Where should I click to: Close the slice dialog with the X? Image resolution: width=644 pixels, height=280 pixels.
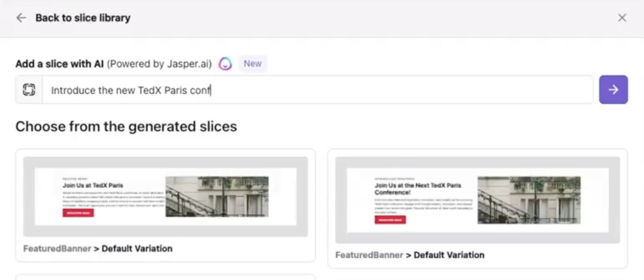622,18
